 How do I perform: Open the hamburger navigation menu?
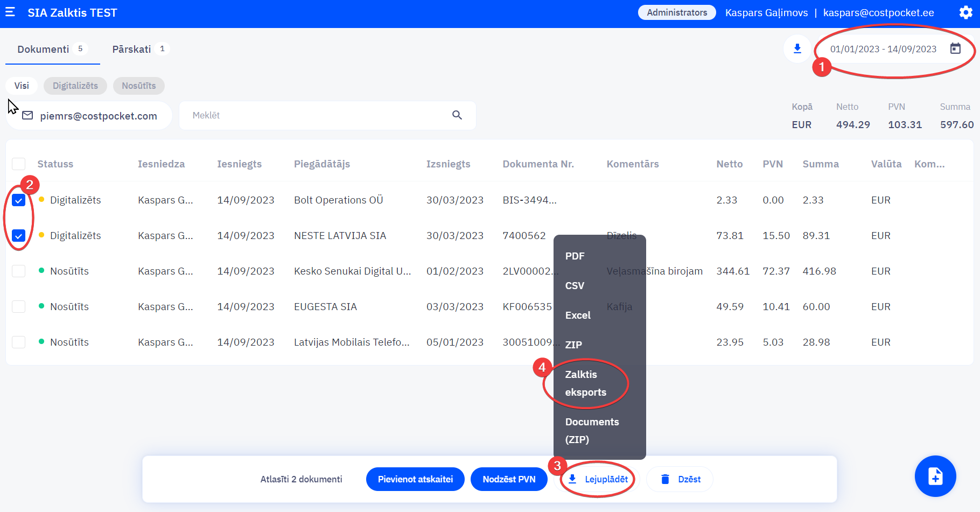tap(10, 12)
